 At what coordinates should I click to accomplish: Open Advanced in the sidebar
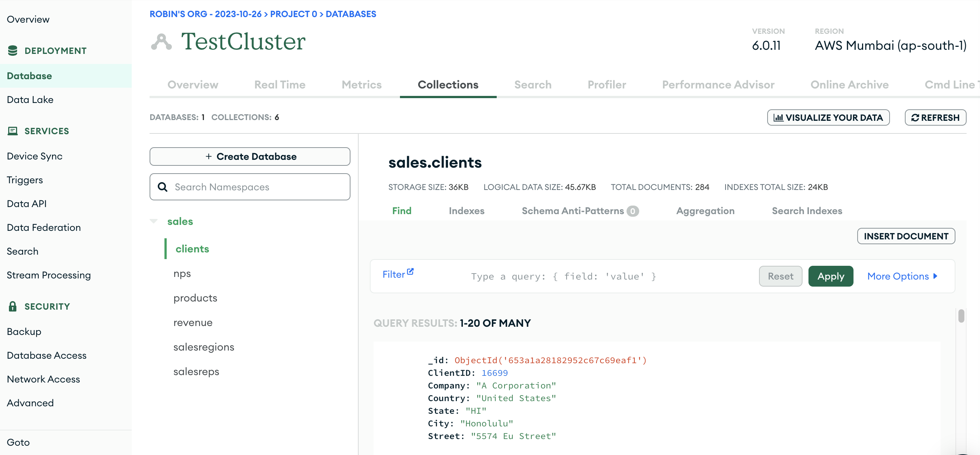click(30, 403)
